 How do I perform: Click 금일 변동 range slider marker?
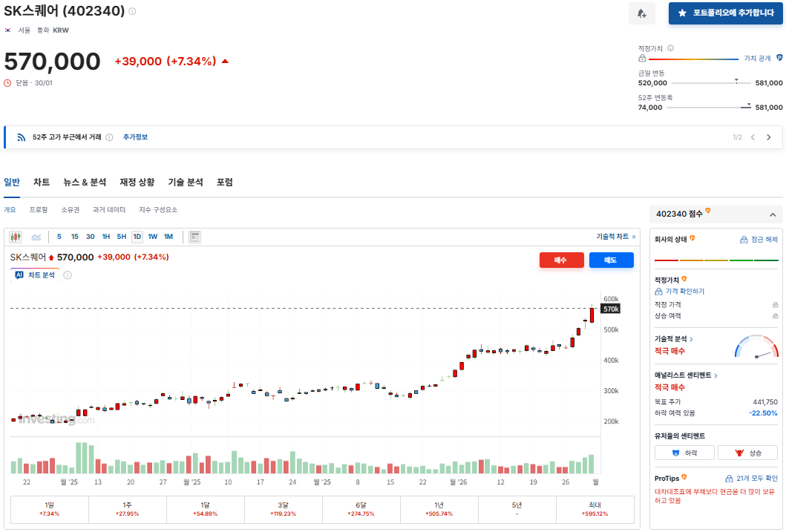point(736,80)
